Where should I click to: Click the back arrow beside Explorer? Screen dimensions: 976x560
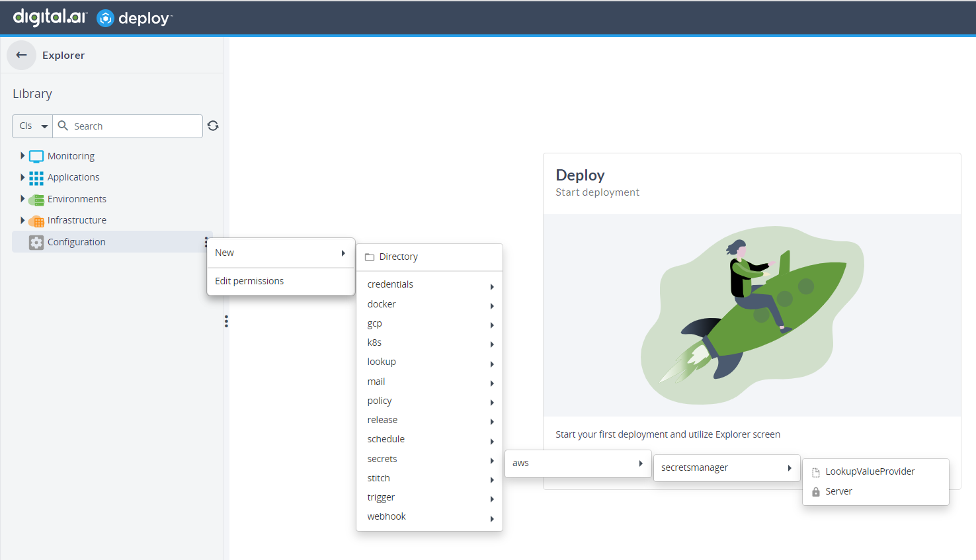click(x=21, y=56)
